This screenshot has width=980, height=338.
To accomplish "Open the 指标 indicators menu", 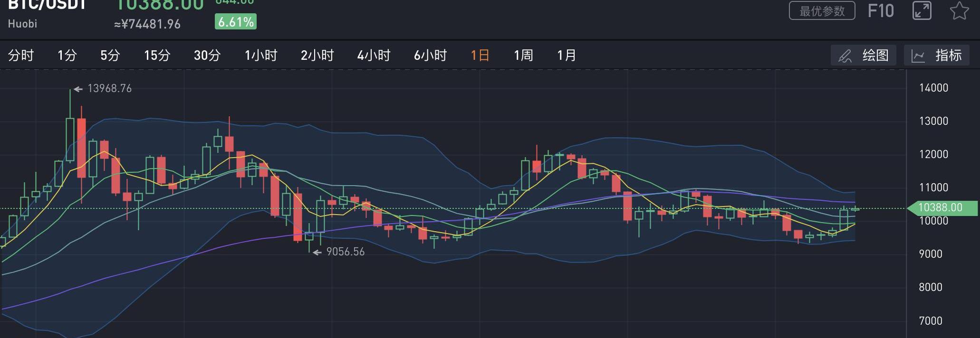I will tap(937, 56).
